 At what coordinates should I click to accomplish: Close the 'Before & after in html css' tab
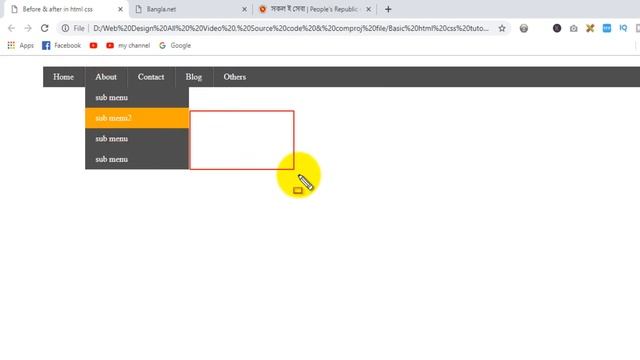click(x=120, y=9)
